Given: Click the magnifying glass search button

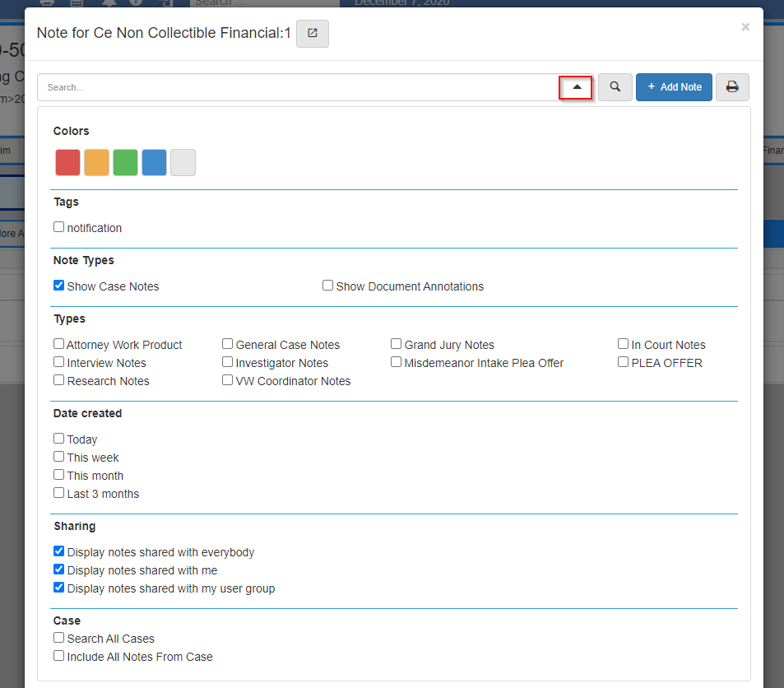Looking at the screenshot, I should pos(615,87).
